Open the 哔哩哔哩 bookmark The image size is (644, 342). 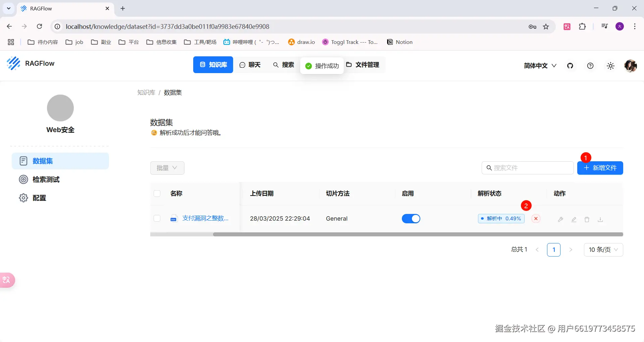coord(251,42)
